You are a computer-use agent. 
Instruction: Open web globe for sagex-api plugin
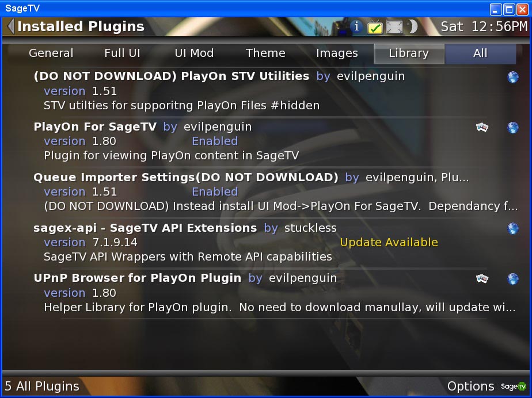tap(512, 228)
